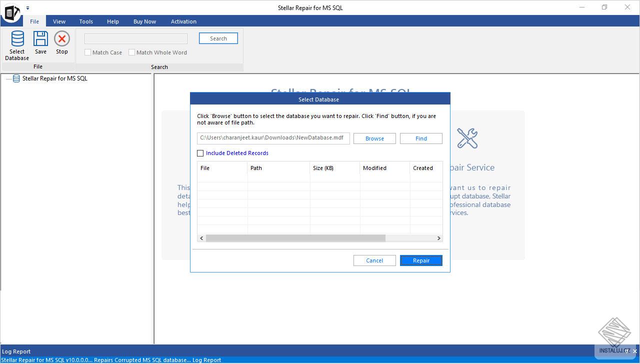Click the database file path field

[x=273, y=138]
